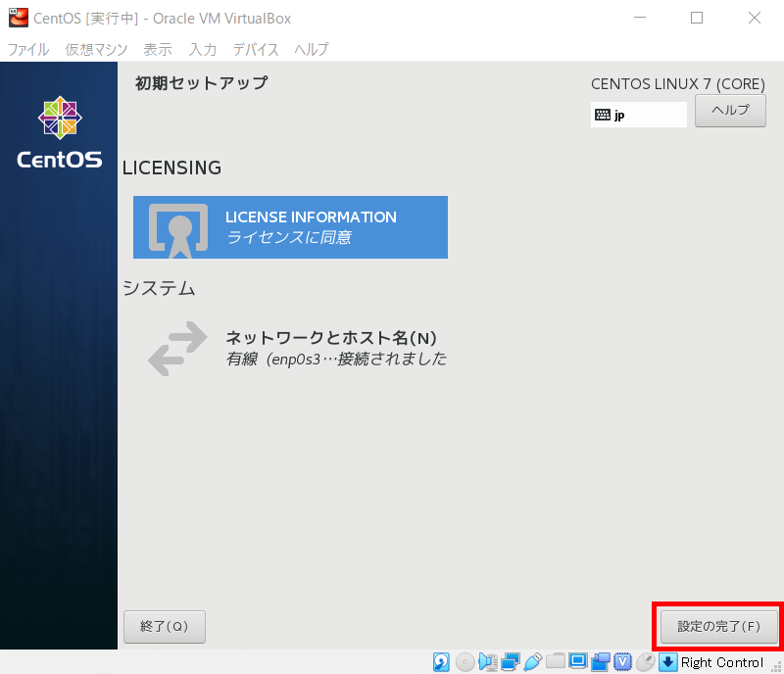Viewport: 784px width, 674px height.
Task: Maximize the VirtualBox window
Action: 697,18
